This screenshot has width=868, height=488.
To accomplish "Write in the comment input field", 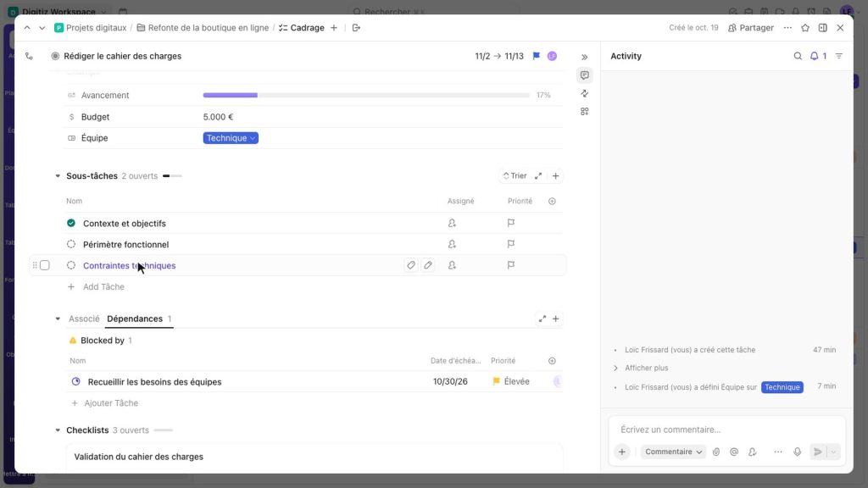I will pyautogui.click(x=726, y=430).
